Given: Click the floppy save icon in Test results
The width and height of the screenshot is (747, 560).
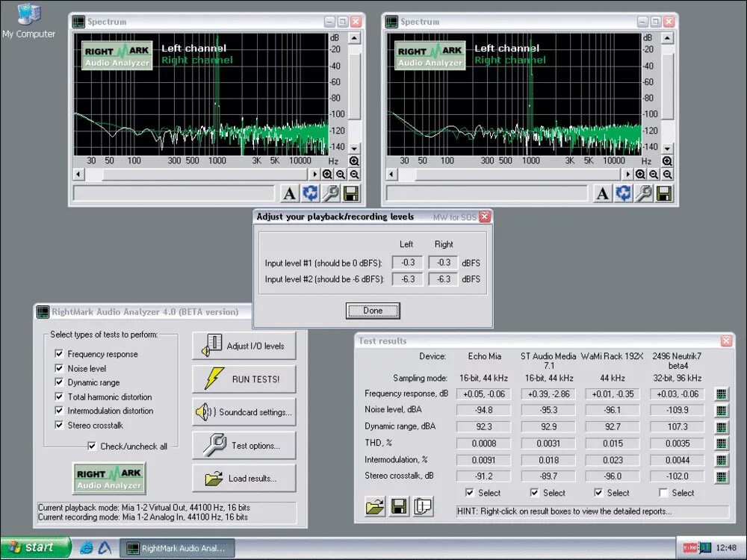Looking at the screenshot, I should pyautogui.click(x=399, y=506).
